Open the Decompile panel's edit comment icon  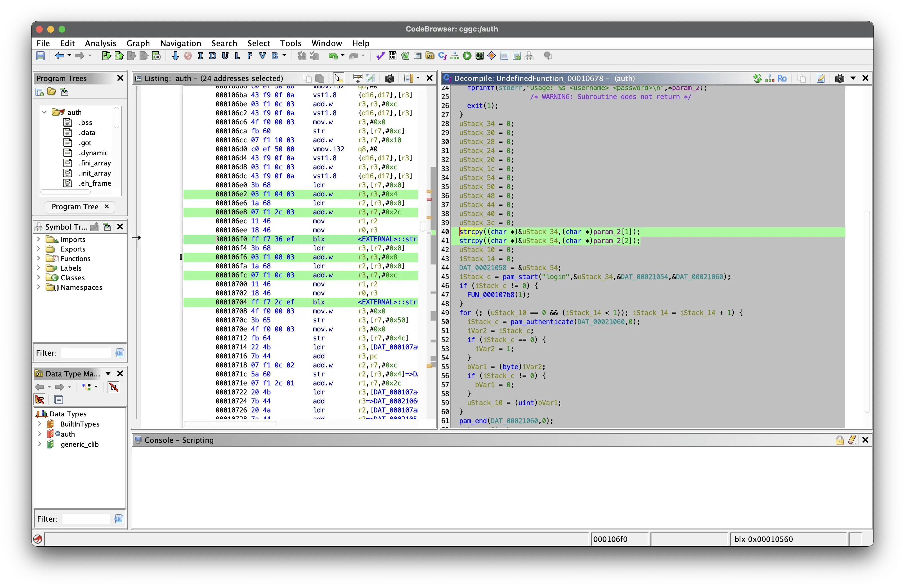click(821, 78)
